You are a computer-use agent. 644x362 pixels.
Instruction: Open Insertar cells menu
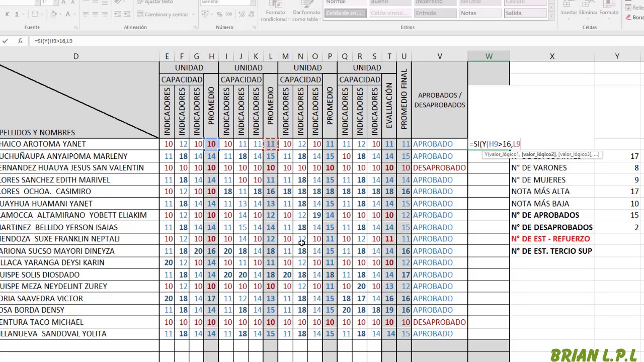[569, 10]
